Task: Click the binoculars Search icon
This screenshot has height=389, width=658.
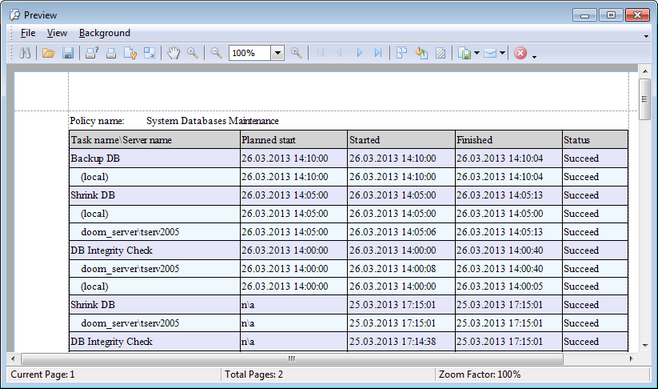Action: (25, 53)
